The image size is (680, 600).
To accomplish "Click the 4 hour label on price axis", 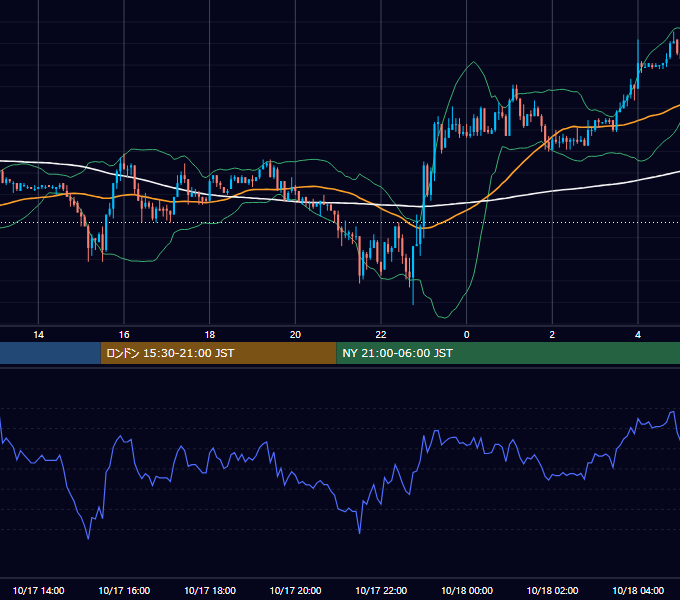I will (x=638, y=335).
